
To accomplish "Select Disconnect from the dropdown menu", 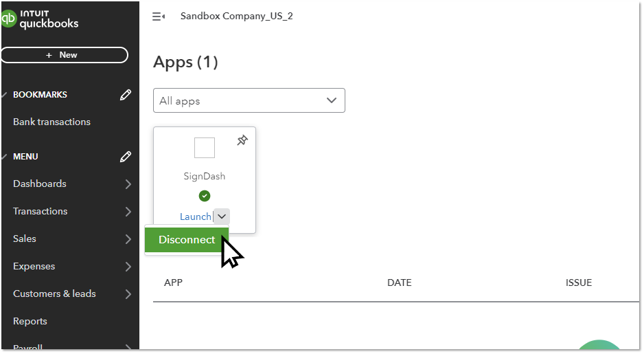I will click(x=187, y=240).
